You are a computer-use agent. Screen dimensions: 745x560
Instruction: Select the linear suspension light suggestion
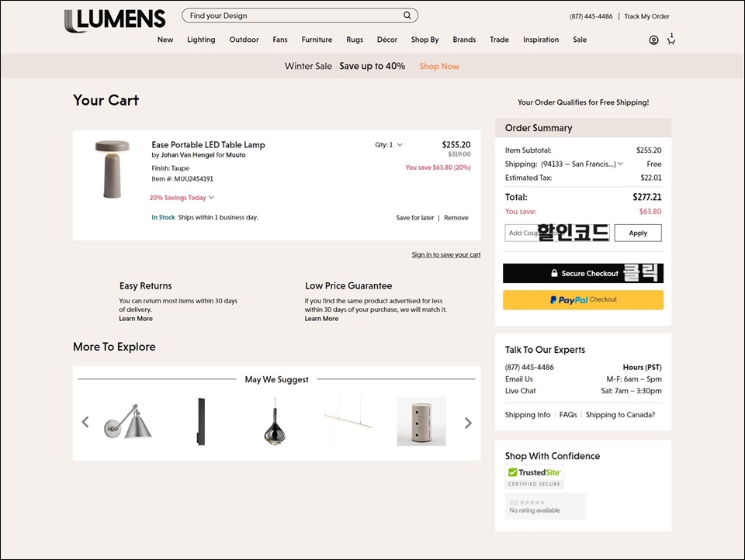[348, 422]
